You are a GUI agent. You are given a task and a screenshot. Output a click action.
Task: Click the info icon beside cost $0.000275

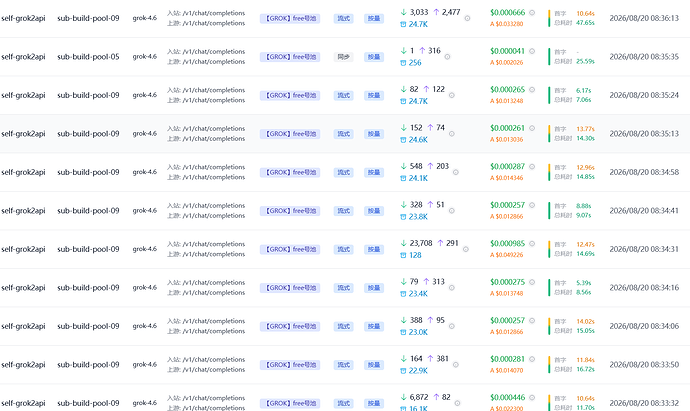[532, 282]
